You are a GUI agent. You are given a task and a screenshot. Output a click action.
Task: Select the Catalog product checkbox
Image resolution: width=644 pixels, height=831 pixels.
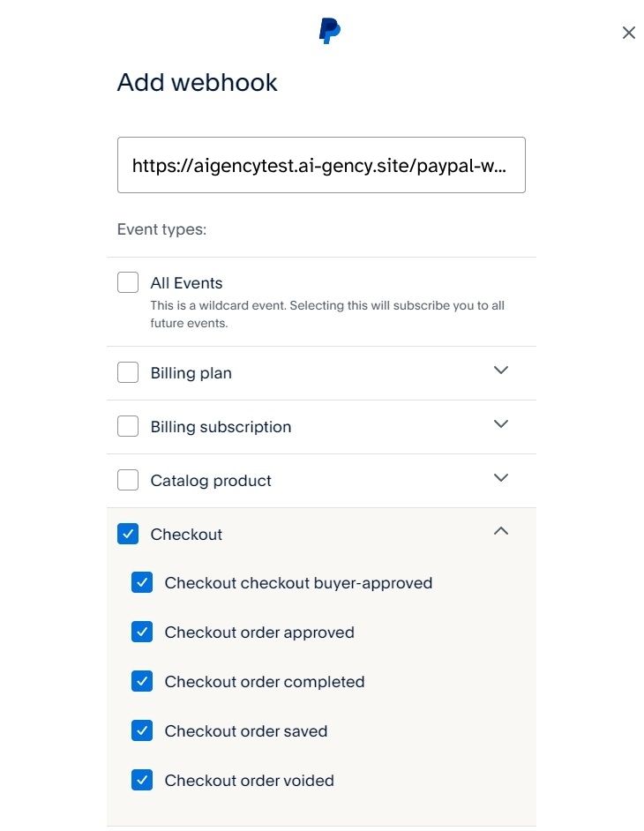[x=128, y=481]
